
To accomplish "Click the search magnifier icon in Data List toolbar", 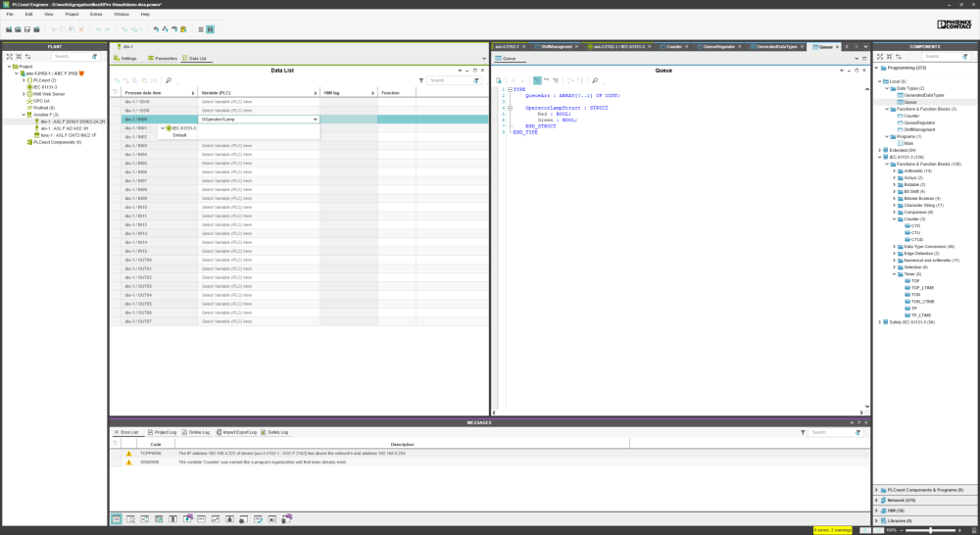I will click(169, 80).
